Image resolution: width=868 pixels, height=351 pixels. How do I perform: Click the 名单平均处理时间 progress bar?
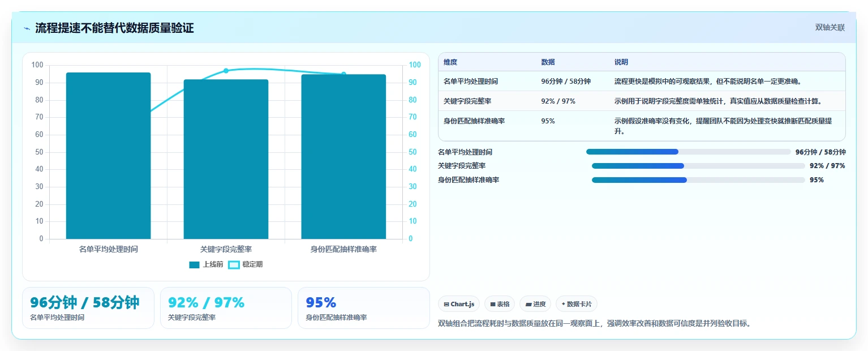point(688,152)
